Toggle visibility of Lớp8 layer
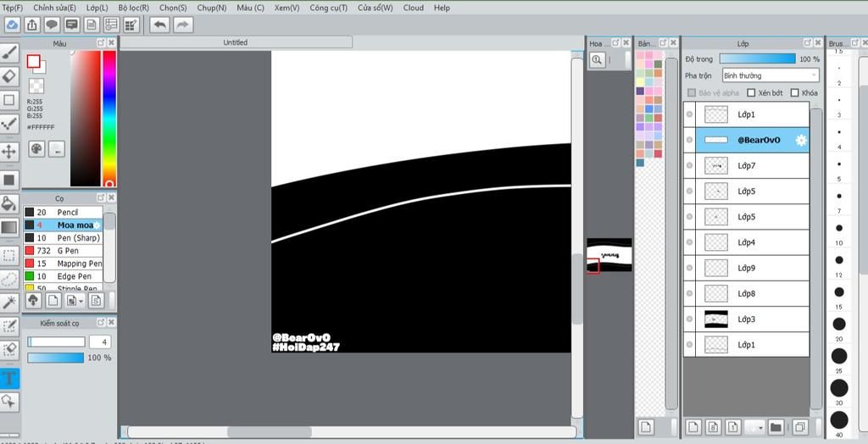 pyautogui.click(x=689, y=293)
